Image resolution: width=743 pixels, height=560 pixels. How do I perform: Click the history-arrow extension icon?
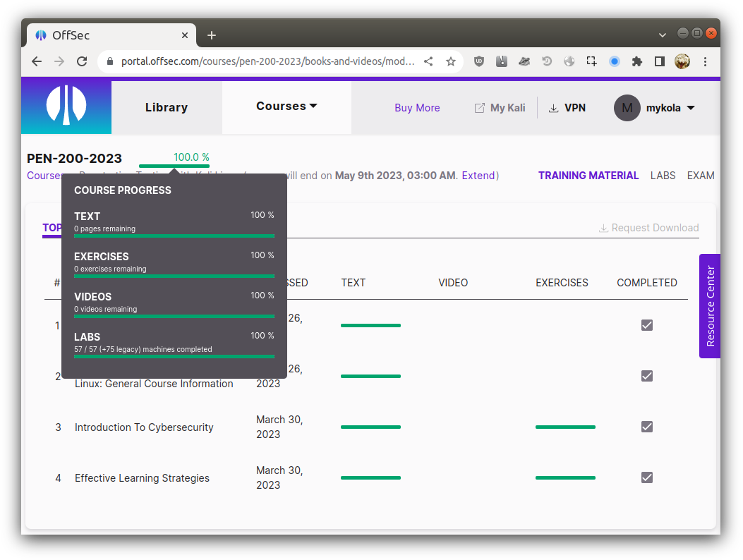pos(547,61)
